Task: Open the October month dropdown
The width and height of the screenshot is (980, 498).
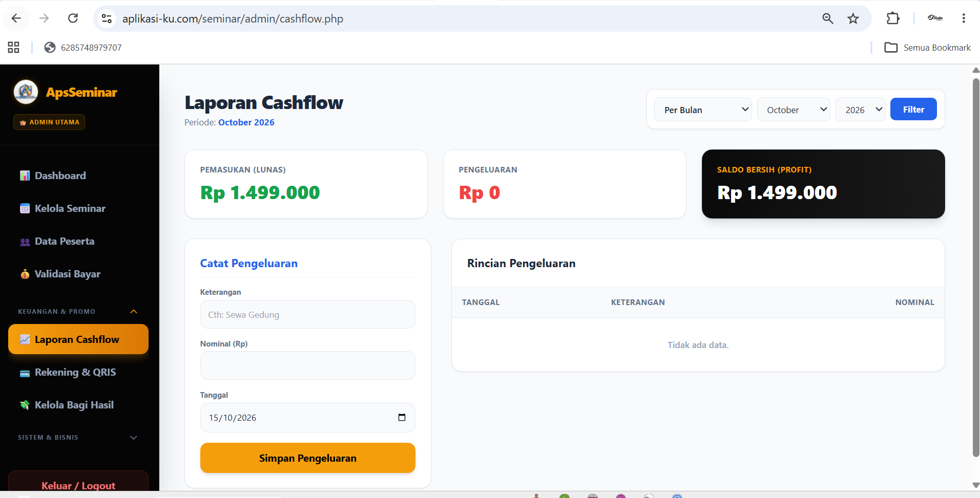Action: point(794,110)
